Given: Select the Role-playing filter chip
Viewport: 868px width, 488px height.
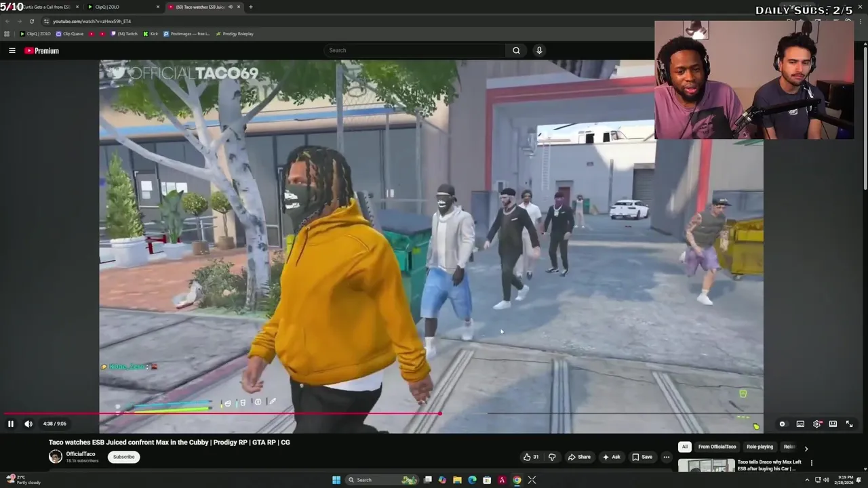Looking at the screenshot, I should (x=759, y=447).
